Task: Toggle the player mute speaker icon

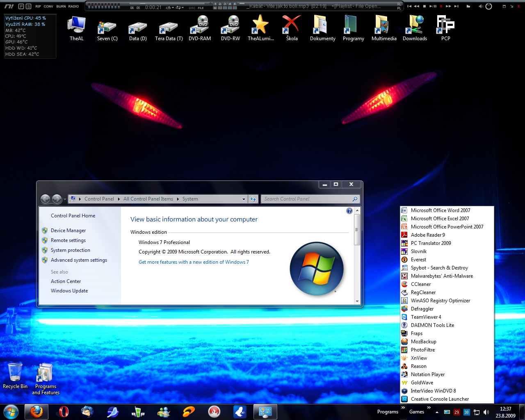Action: tap(481, 6)
